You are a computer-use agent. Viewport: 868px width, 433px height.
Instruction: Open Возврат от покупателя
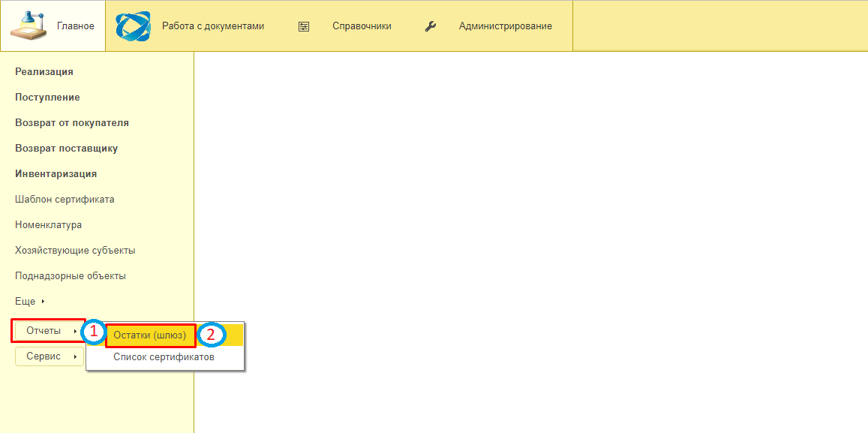(72, 123)
